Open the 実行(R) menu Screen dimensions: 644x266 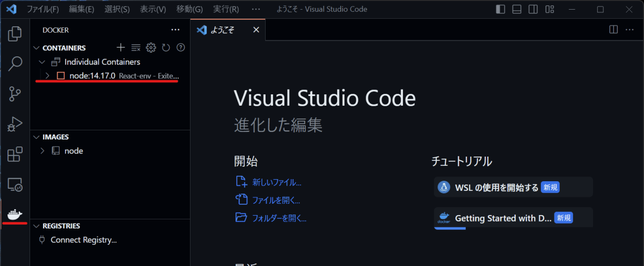(x=226, y=9)
